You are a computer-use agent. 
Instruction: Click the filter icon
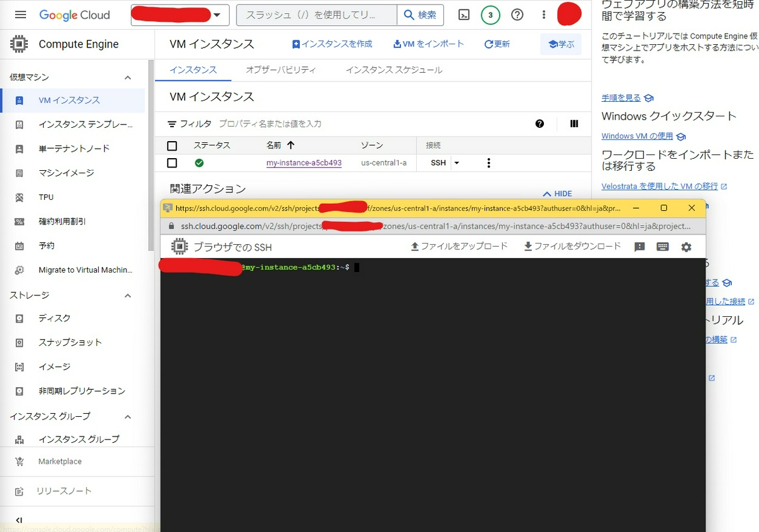(x=172, y=124)
